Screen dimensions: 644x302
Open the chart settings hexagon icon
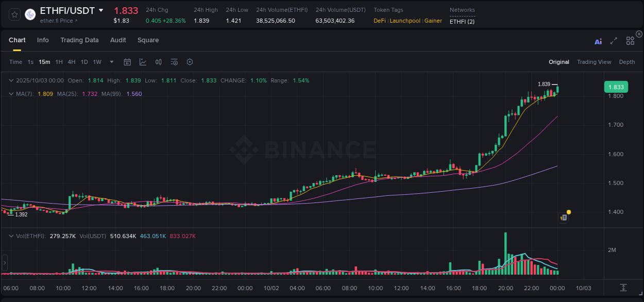(x=190, y=62)
